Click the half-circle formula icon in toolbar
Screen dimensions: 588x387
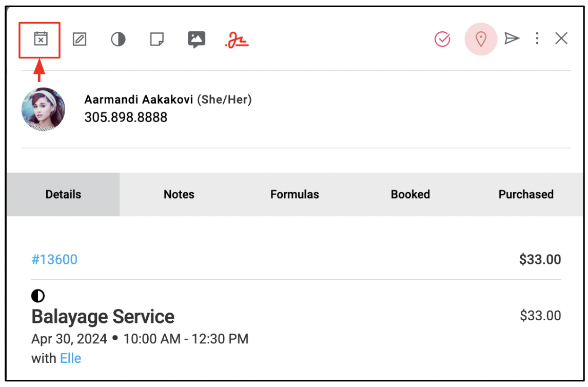118,39
